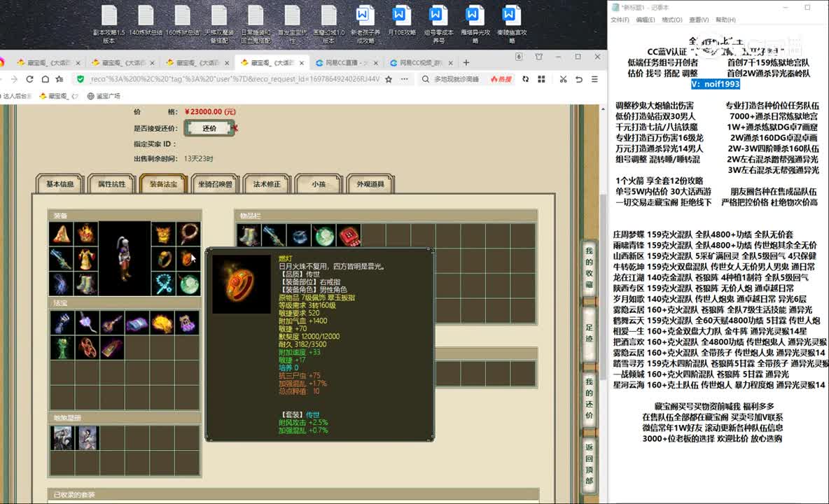Open the 格式(O) menu in Notepad

pyautogui.click(x=672, y=20)
